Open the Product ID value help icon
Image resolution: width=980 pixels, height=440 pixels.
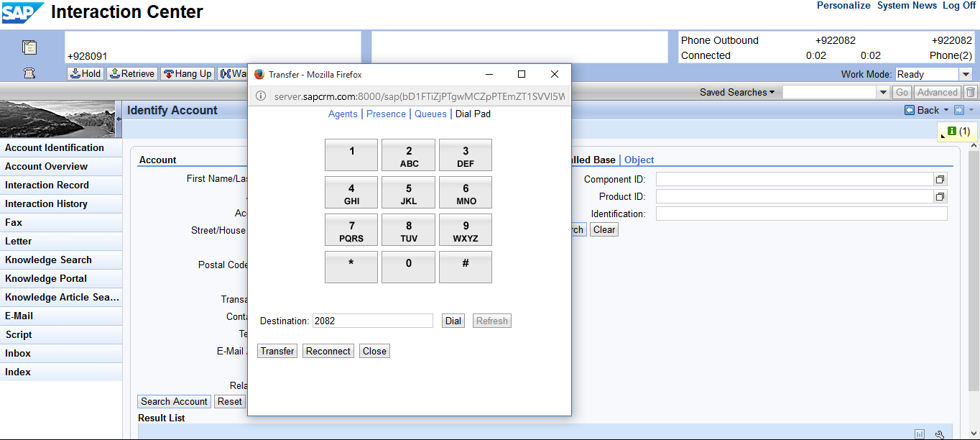click(x=940, y=196)
